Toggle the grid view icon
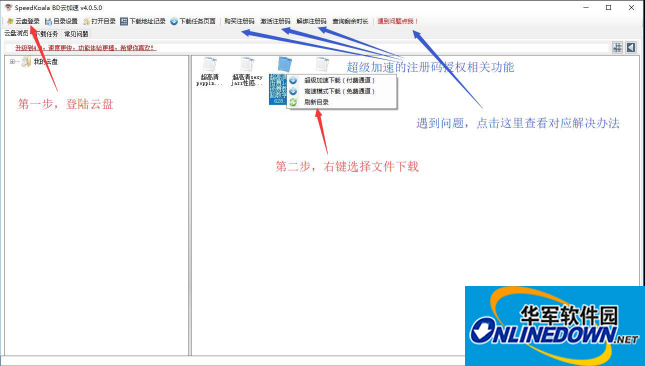 click(617, 47)
